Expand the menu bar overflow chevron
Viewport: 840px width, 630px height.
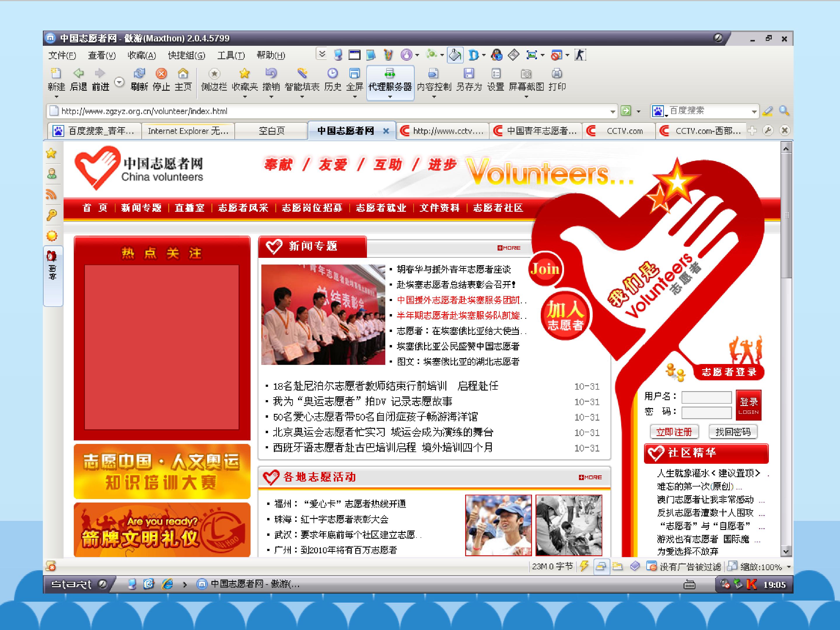pos(322,54)
